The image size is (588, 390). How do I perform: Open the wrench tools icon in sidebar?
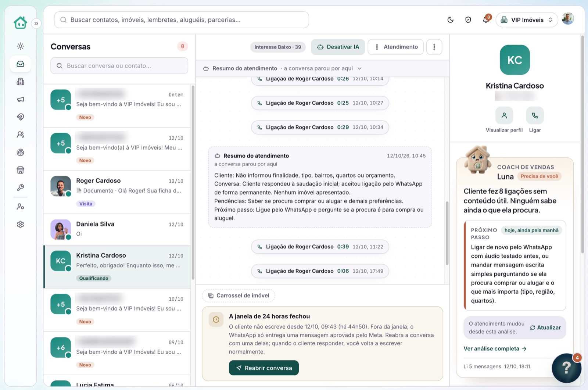pyautogui.click(x=21, y=187)
